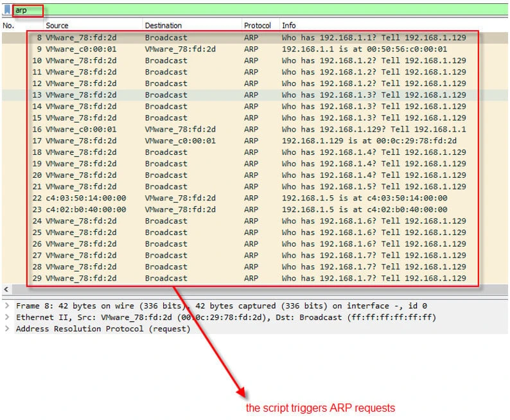Screen dimensions: 510x420
Task: Click the display filter bookmark icon
Action: click(7, 10)
